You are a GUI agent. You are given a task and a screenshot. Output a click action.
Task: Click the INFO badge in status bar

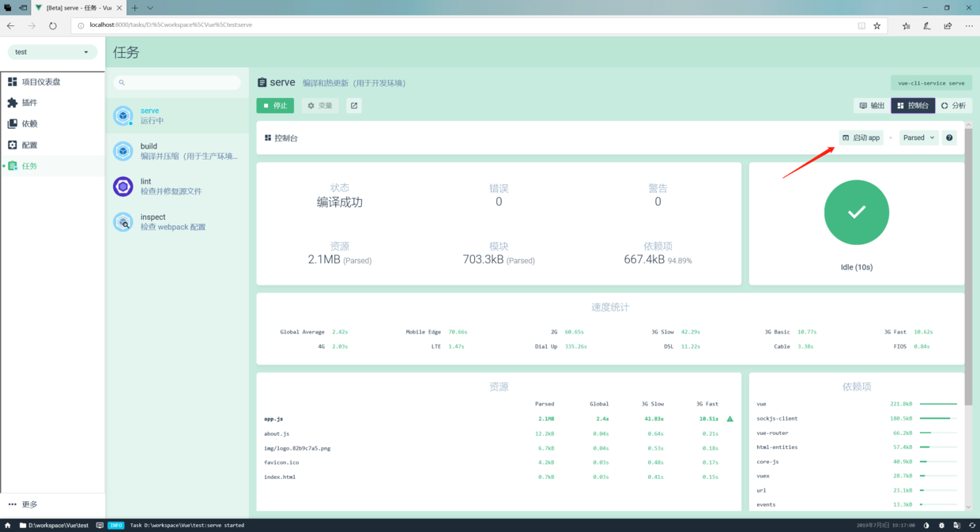(x=116, y=525)
